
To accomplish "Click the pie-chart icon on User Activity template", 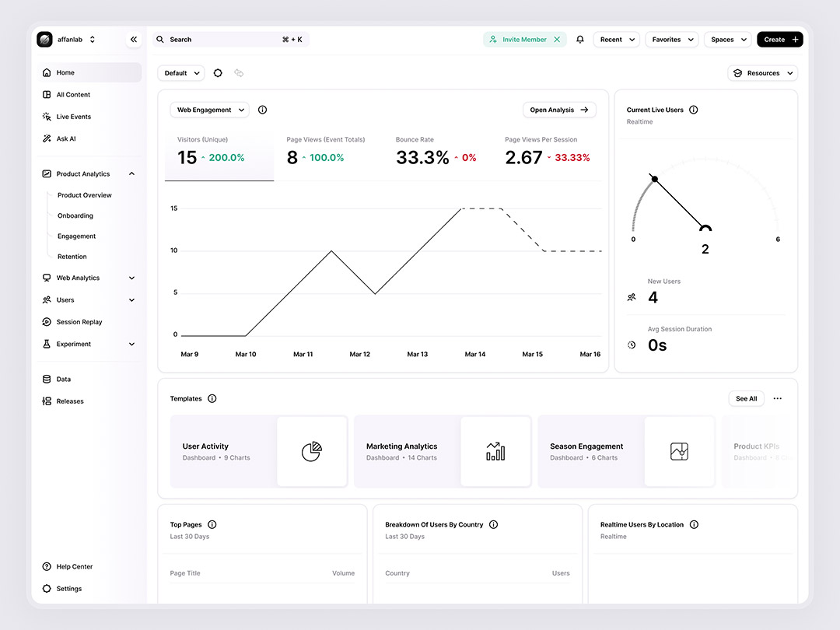I will (312, 451).
